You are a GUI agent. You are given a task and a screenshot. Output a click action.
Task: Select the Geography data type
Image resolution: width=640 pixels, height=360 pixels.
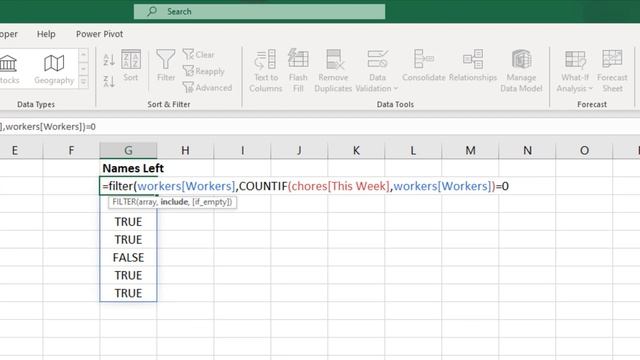(54, 69)
